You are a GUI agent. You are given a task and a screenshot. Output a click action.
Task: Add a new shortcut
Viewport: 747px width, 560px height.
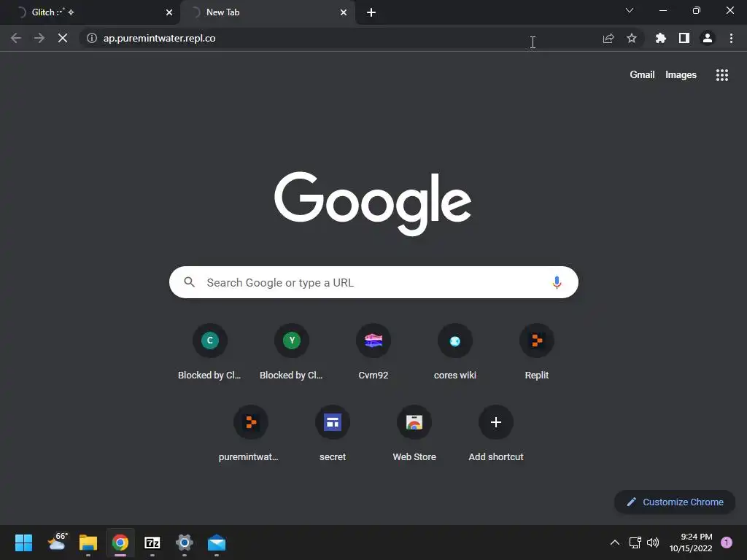tap(496, 434)
